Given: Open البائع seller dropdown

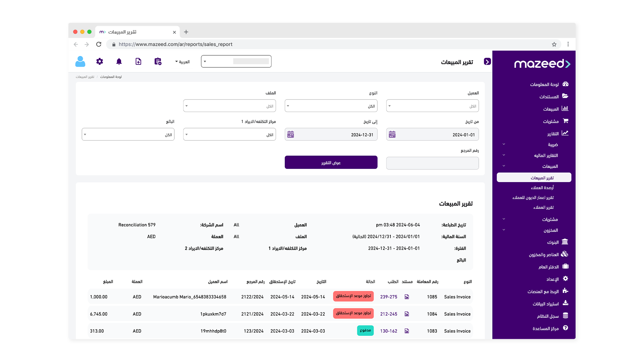Looking at the screenshot, I should [x=128, y=135].
